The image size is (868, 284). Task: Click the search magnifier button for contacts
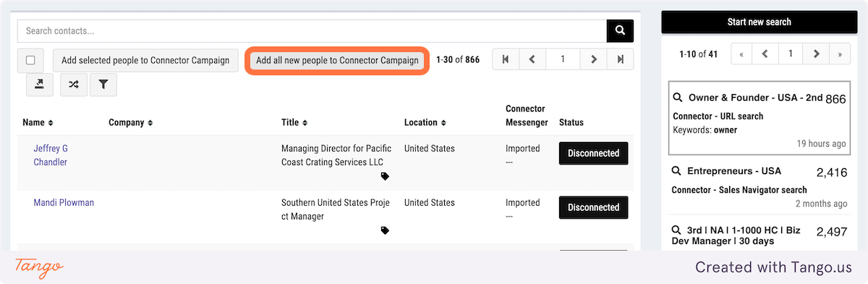(620, 31)
